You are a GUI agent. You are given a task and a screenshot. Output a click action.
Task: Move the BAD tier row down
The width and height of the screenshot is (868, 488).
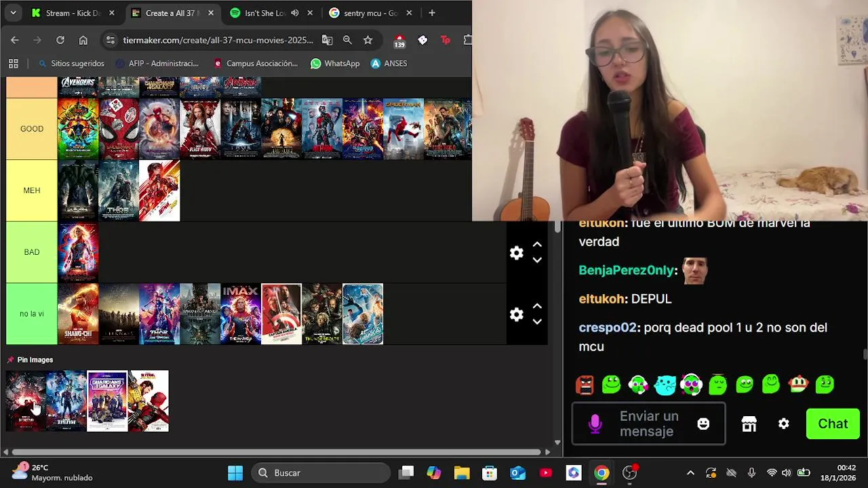tap(537, 260)
